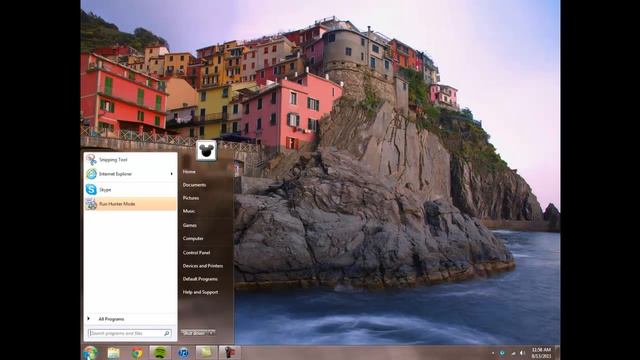Viewport: 640px width, 360px height.
Task: Click the Show desktop strip at taskbar end
Action: [x=558, y=353]
